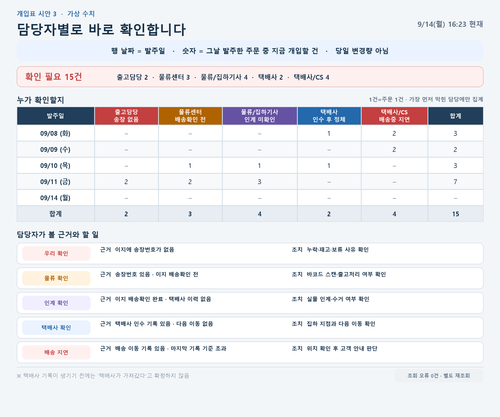Select the '택배사/CS 배송중 지연' column header

tap(394, 116)
